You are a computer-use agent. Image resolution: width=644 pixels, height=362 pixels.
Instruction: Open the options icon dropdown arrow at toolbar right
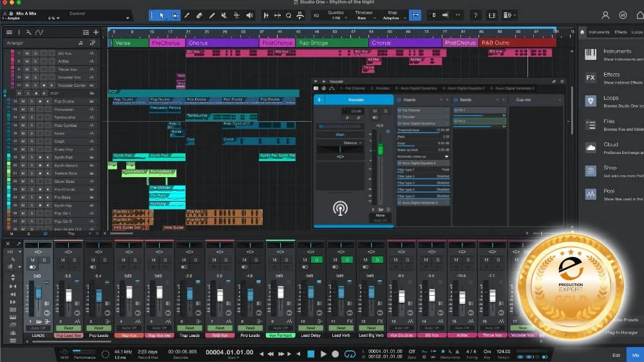[x=515, y=15]
